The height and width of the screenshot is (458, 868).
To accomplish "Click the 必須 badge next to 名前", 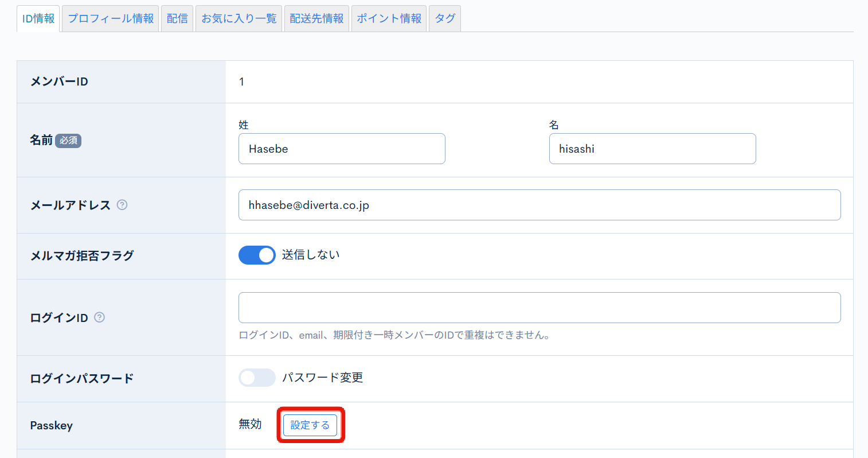I will [68, 141].
